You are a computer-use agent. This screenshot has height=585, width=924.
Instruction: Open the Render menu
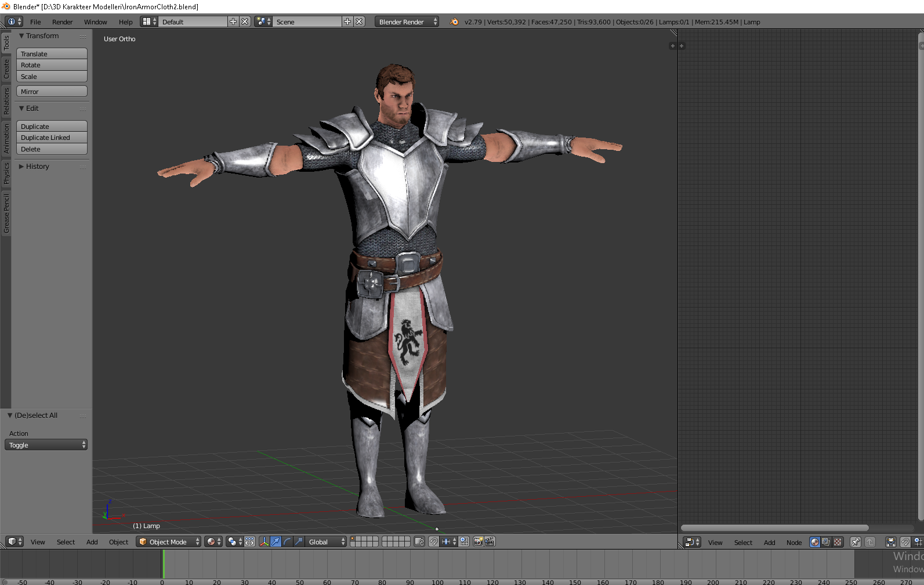(x=62, y=22)
